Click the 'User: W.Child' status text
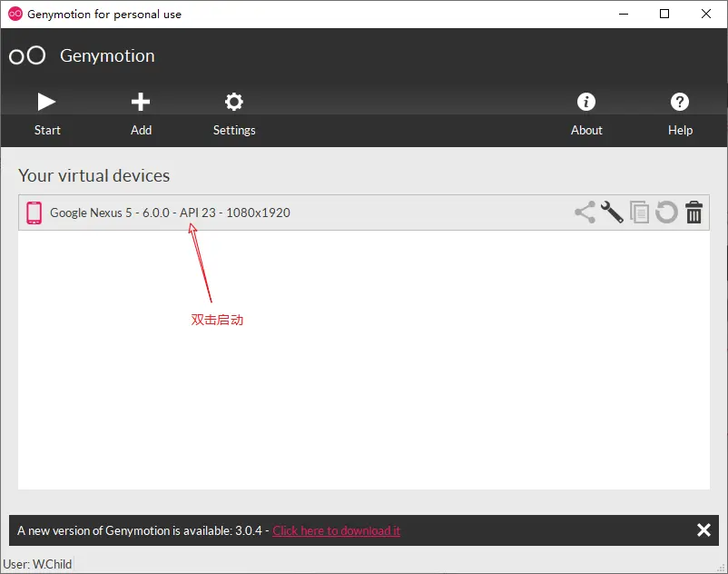This screenshot has height=574, width=728. pos(37,564)
